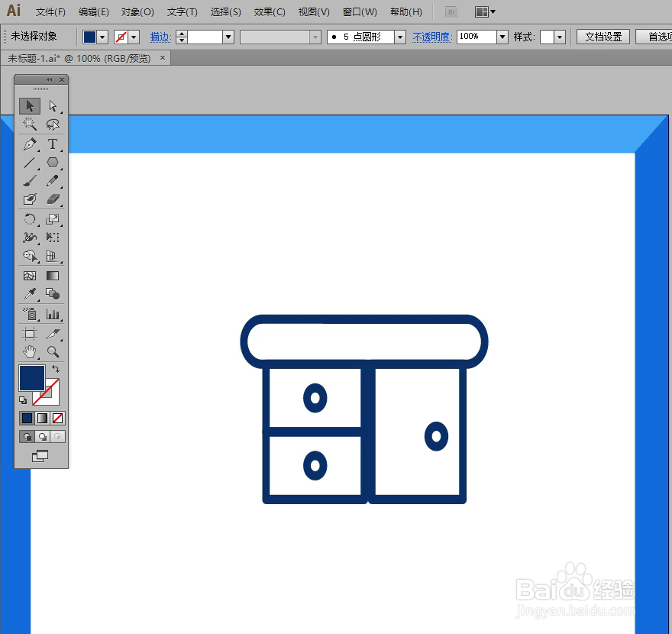
Task: Select the Selection tool (black arrow)
Action: pyautogui.click(x=30, y=106)
